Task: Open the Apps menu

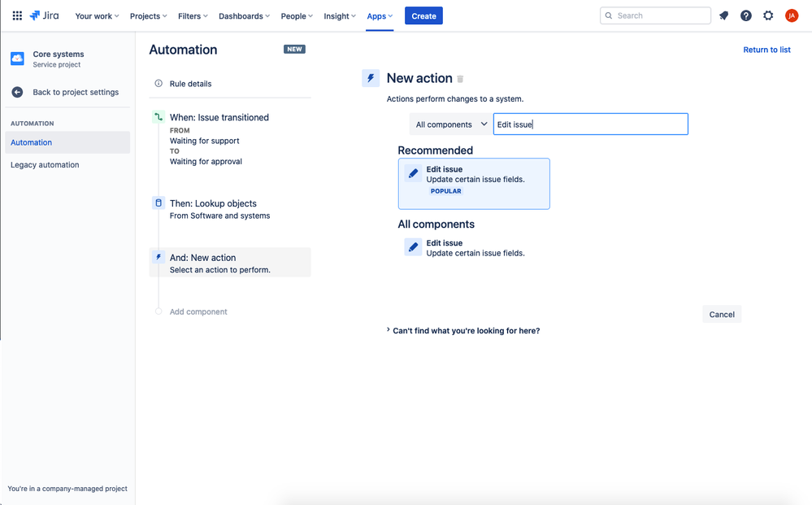Action: point(380,16)
